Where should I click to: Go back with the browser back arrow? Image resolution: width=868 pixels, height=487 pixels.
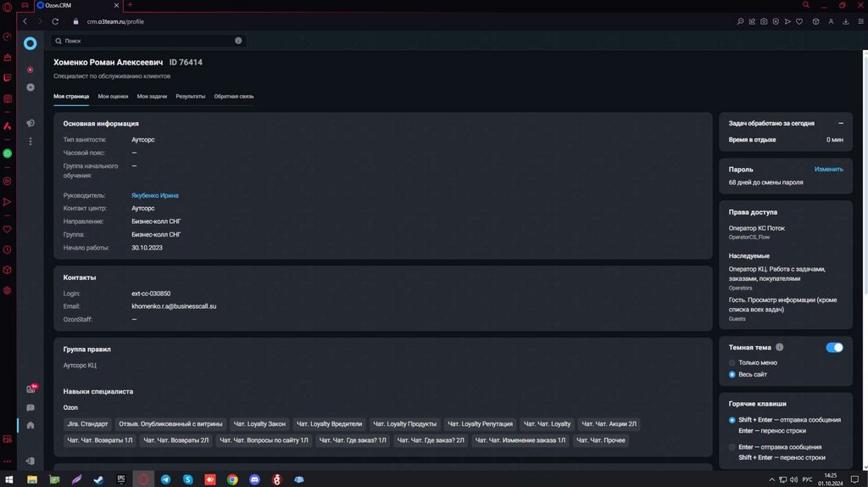pyautogui.click(x=25, y=21)
